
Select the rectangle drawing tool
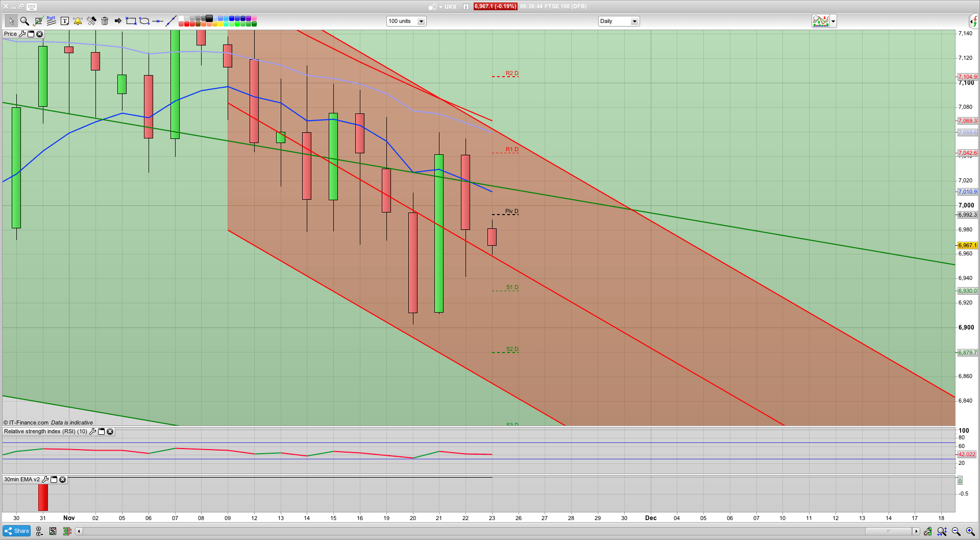131,21
